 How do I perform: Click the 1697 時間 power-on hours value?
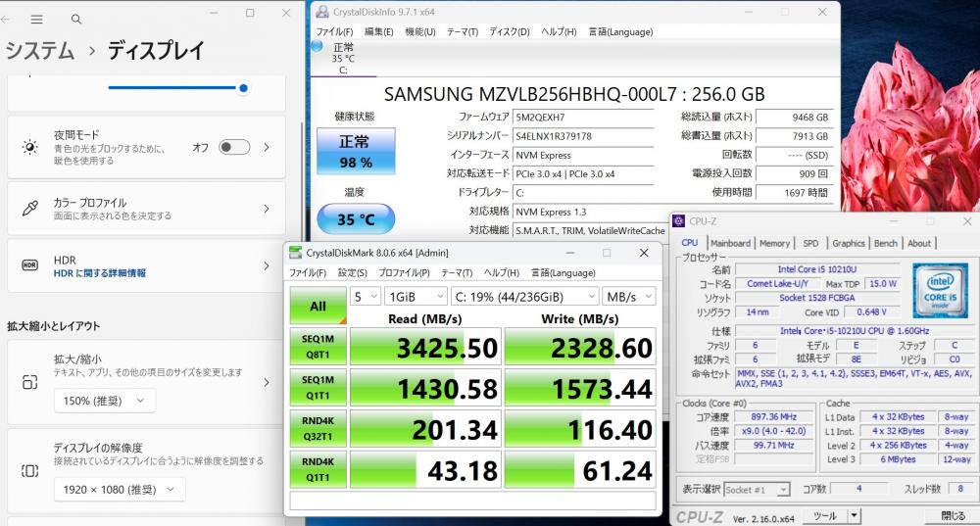(795, 192)
